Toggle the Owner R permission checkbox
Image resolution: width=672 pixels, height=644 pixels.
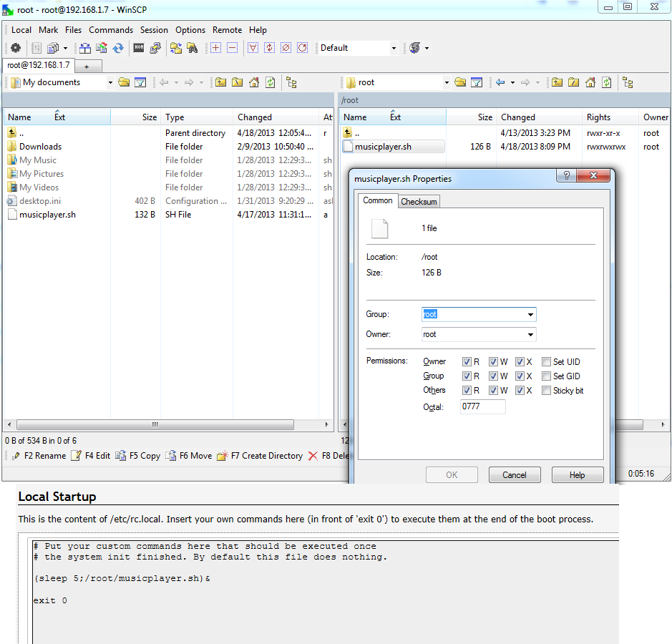coord(467,362)
